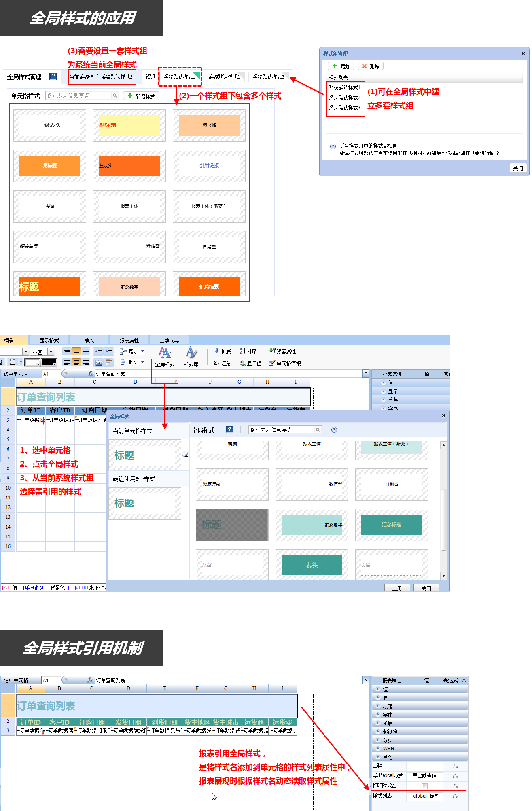This screenshot has width=532, height=811.
Task: Pick the white fill color swatch
Action: (32, 362)
